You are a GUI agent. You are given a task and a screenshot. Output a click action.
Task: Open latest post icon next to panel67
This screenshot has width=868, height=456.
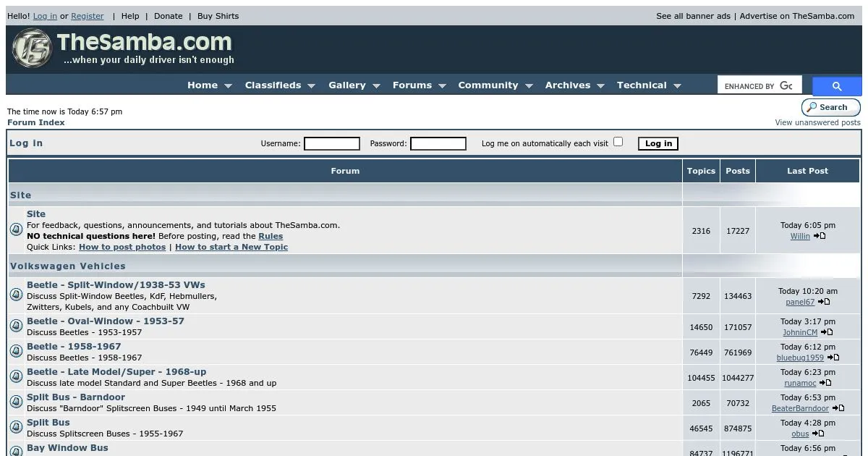[823, 302]
